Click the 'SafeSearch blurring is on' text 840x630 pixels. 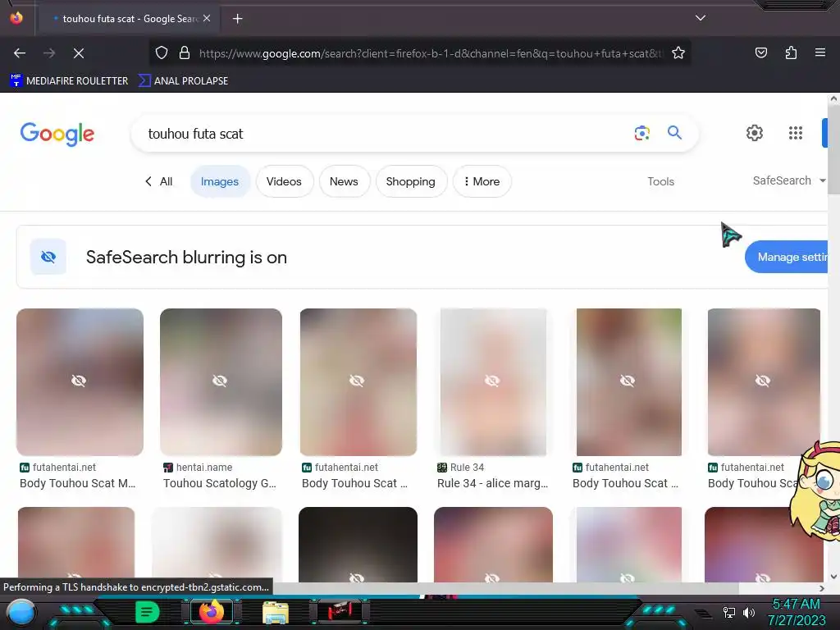[x=186, y=257]
